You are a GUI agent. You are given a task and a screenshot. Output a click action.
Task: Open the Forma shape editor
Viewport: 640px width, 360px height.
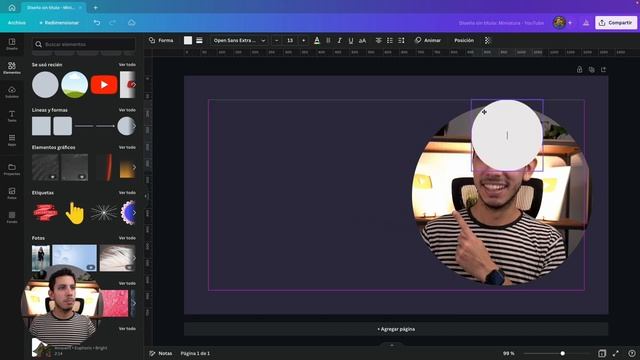pyautogui.click(x=161, y=40)
